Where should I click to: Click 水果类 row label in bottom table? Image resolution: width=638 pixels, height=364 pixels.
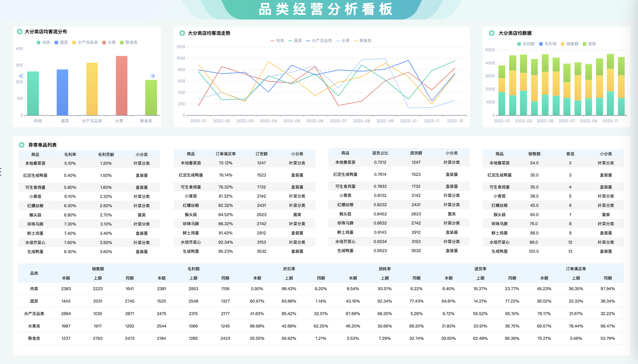click(34, 326)
